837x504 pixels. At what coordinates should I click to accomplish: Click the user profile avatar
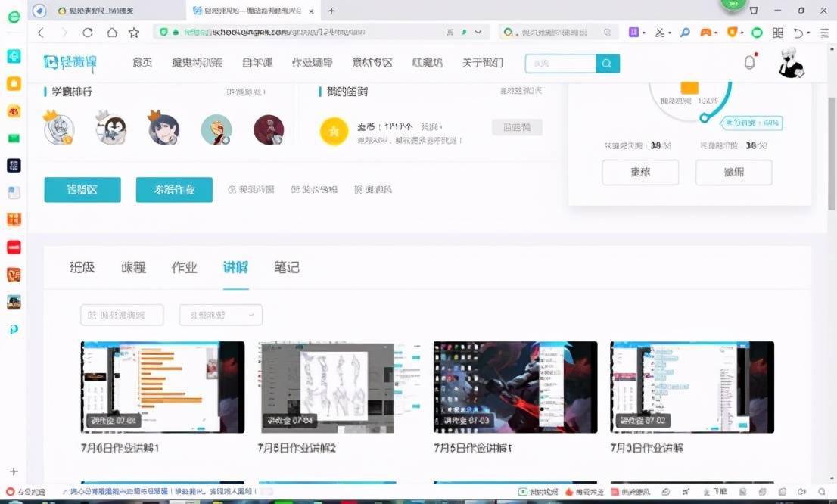(x=791, y=64)
